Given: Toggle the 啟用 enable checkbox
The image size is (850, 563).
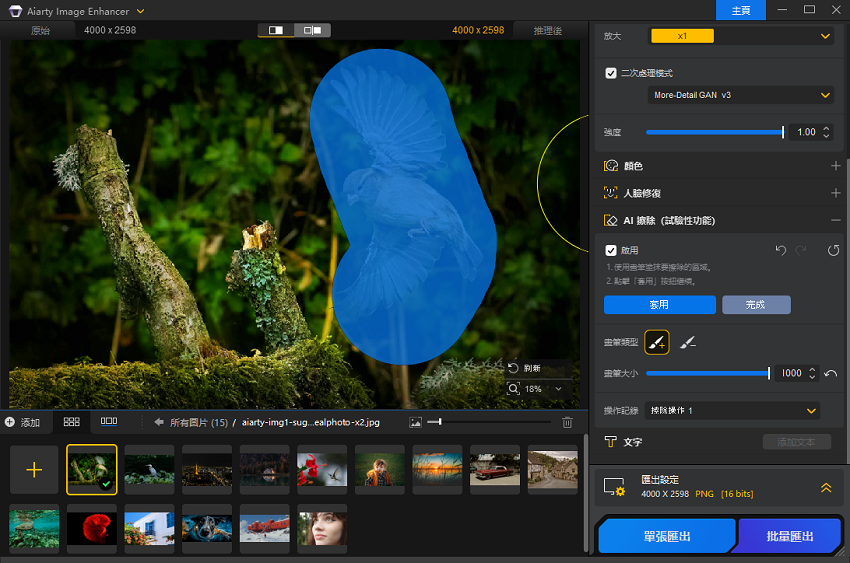Looking at the screenshot, I should (611, 250).
